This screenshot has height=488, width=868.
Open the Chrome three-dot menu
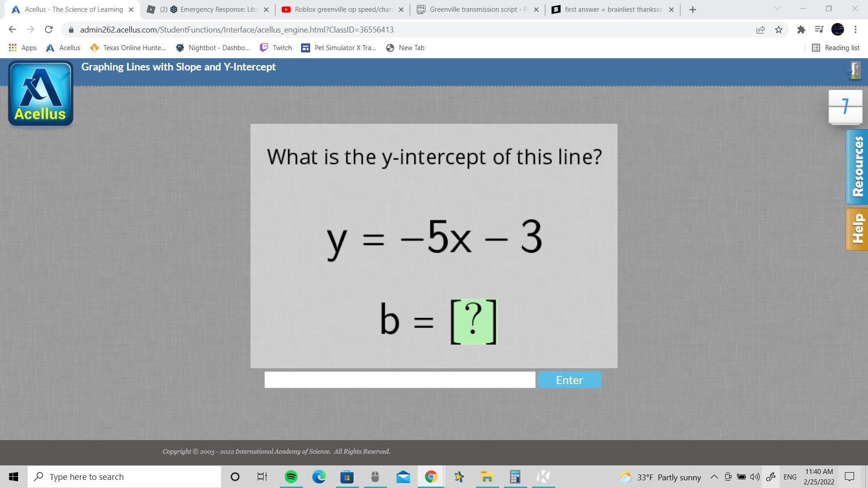[855, 30]
